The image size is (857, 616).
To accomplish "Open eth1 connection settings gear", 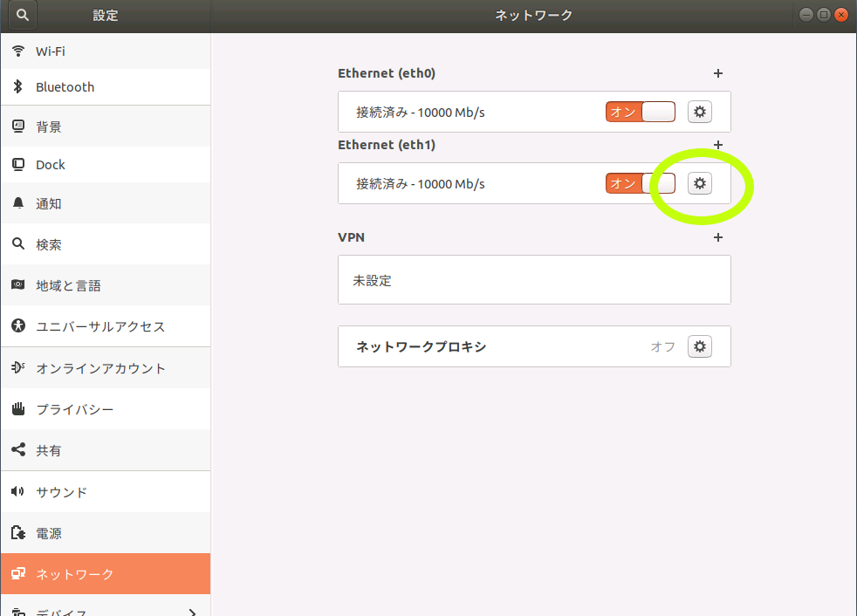I will [700, 183].
